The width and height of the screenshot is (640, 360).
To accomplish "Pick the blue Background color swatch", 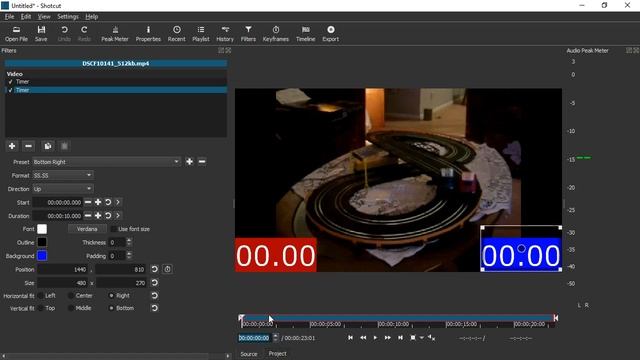I will tap(42, 256).
